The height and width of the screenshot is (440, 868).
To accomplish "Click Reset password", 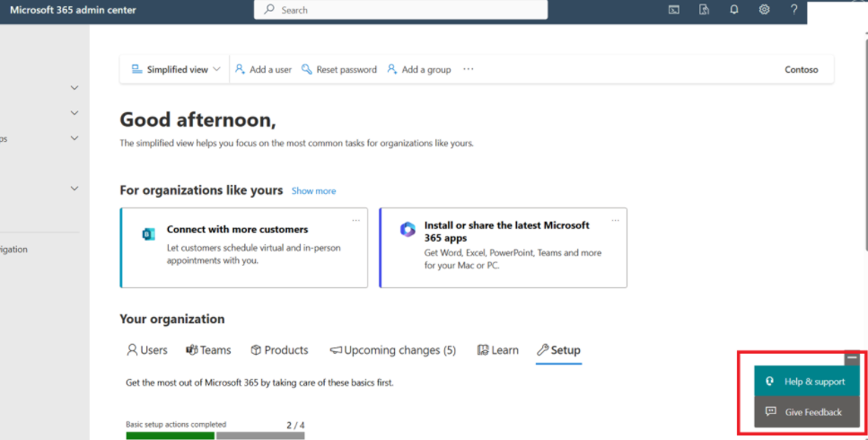I will point(339,69).
